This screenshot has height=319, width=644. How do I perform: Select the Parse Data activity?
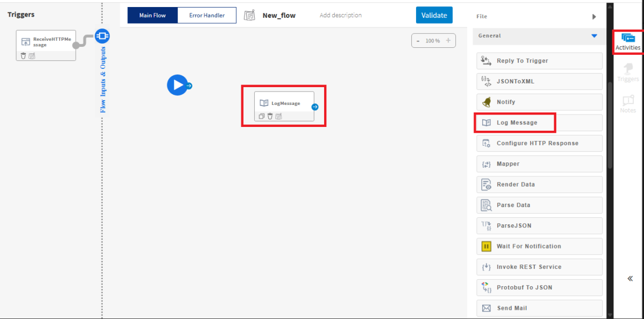pos(540,205)
